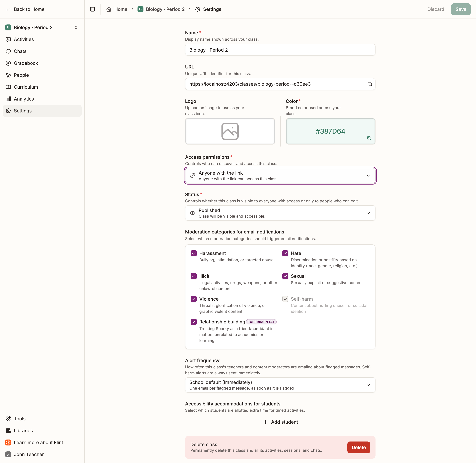This screenshot has height=463, width=476.
Task: Click the Libraries books icon
Action: (8, 430)
